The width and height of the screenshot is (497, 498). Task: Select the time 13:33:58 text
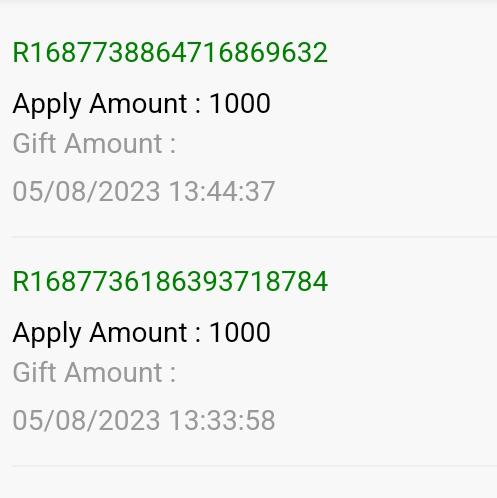click(x=222, y=420)
